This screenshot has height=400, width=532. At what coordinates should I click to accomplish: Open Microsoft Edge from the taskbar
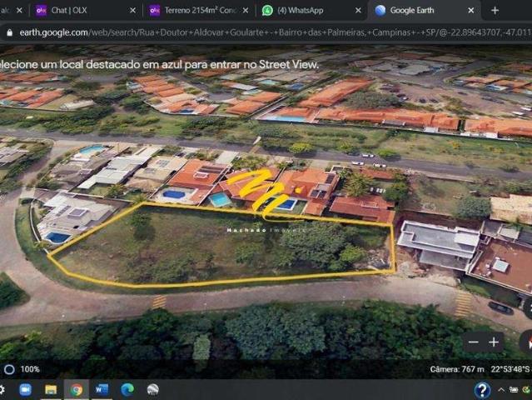tap(127, 390)
